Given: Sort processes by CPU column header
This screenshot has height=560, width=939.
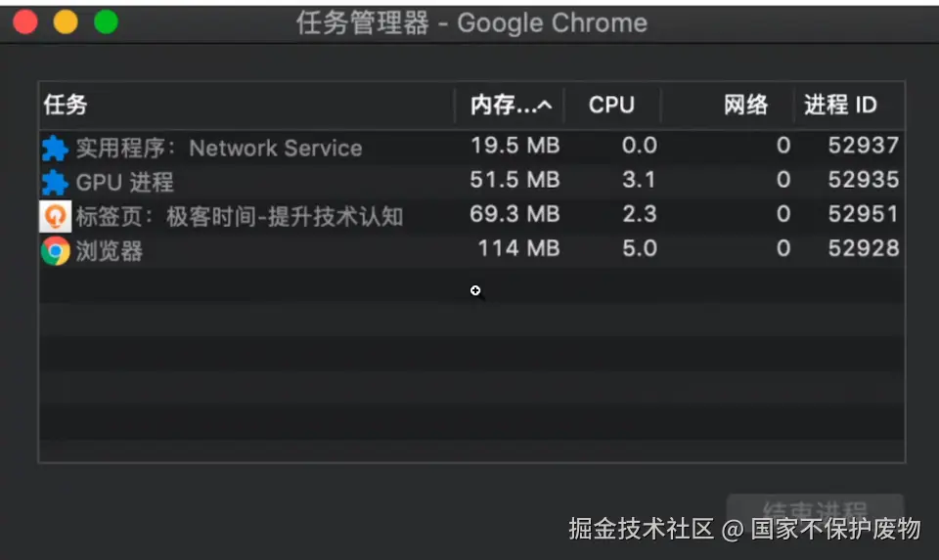Looking at the screenshot, I should [x=611, y=106].
